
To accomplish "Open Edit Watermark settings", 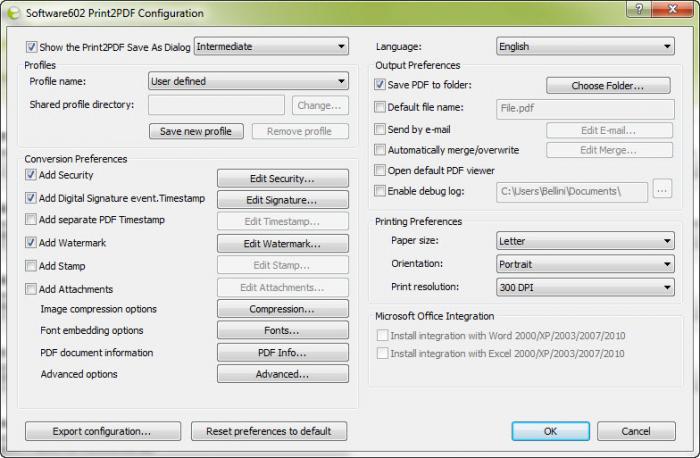I will [x=283, y=244].
